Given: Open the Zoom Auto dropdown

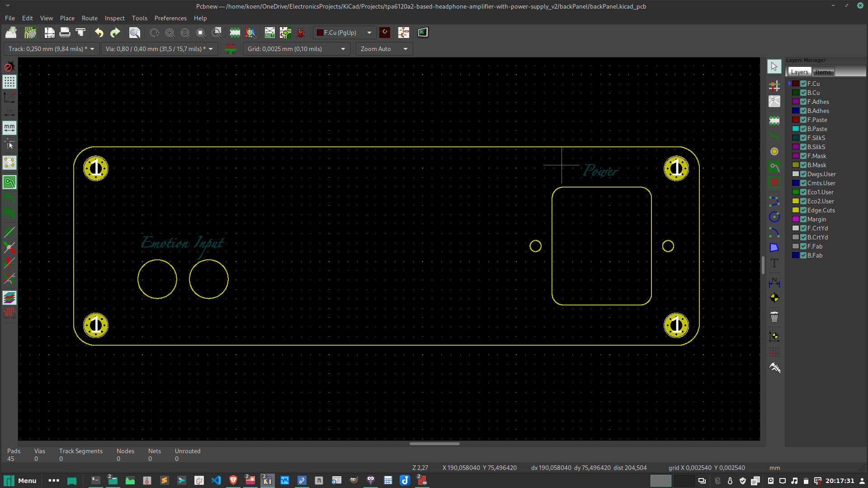Looking at the screenshot, I should 384,49.
